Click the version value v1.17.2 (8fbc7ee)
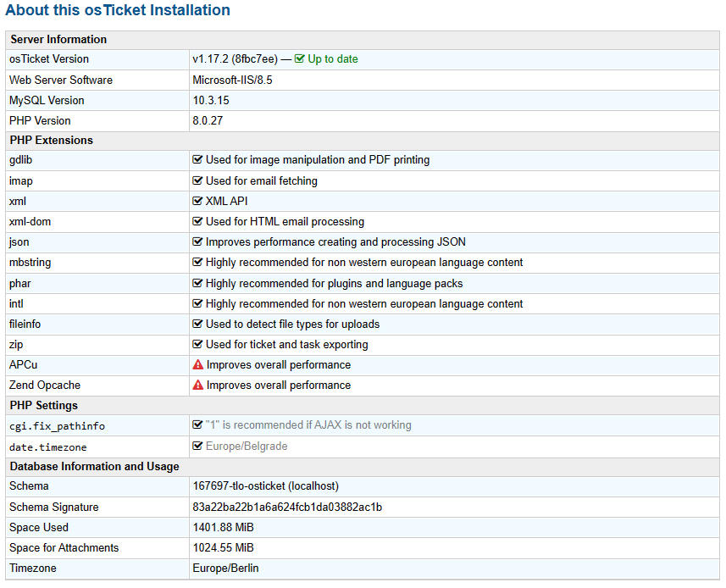This screenshot has height=588, width=726. (236, 58)
